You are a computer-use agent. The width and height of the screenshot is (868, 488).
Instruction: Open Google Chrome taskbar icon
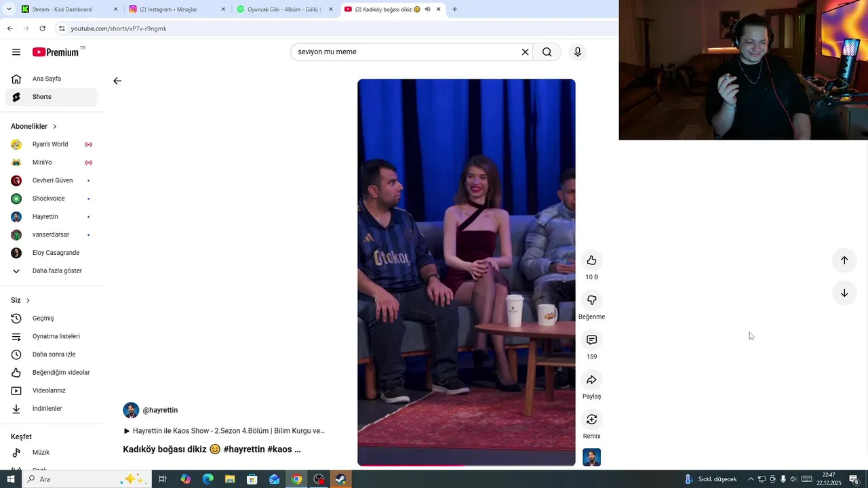click(x=296, y=479)
